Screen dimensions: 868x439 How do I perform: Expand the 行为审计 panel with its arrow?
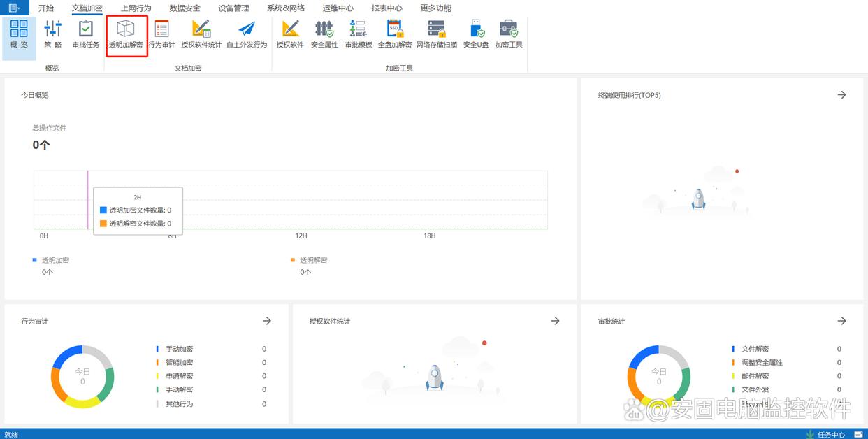(x=267, y=321)
